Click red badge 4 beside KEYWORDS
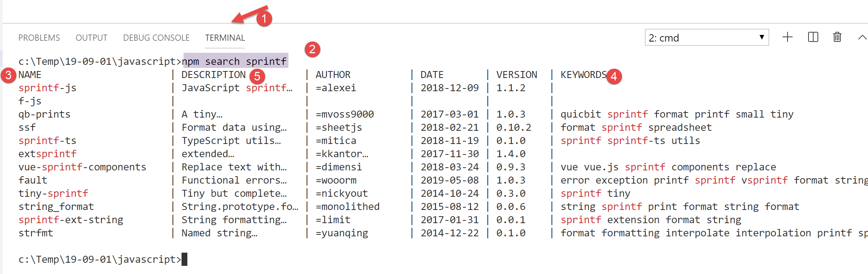 [x=614, y=76]
